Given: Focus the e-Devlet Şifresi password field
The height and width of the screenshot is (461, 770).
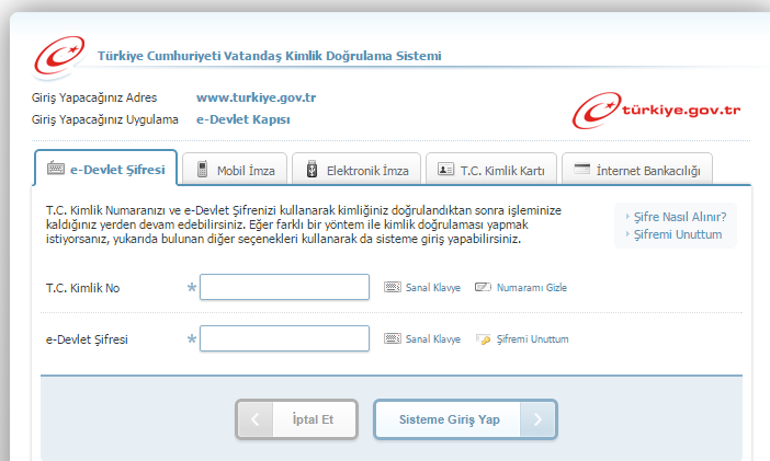Looking at the screenshot, I should click(x=285, y=340).
